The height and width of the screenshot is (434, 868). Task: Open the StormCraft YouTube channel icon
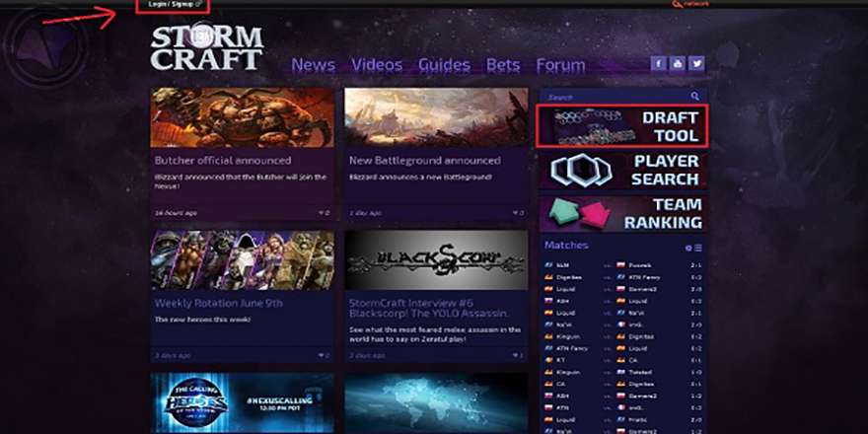tap(678, 64)
